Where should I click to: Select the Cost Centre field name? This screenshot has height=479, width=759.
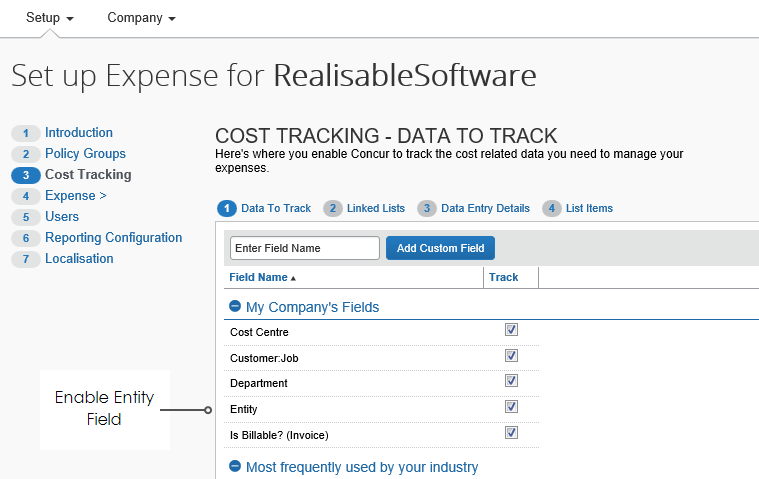(x=259, y=332)
